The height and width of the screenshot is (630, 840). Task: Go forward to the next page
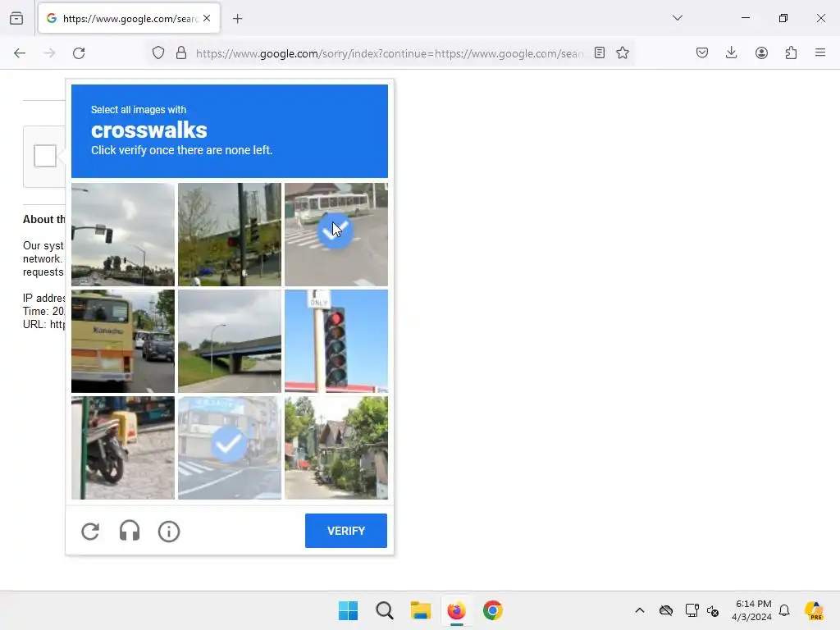coord(49,53)
